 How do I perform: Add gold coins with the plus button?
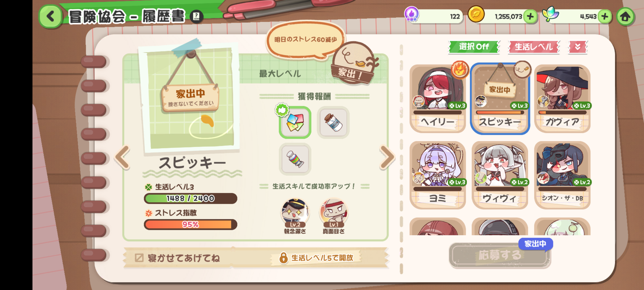pyautogui.click(x=530, y=17)
